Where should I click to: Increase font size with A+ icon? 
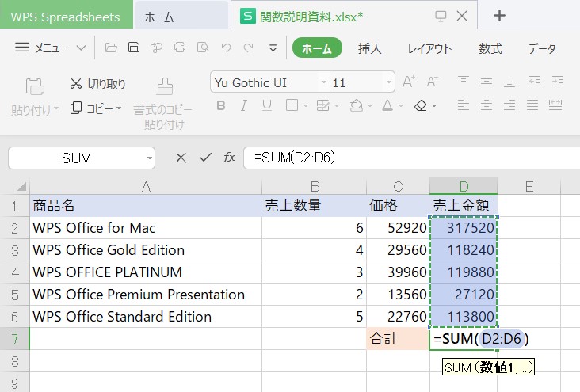[409, 82]
